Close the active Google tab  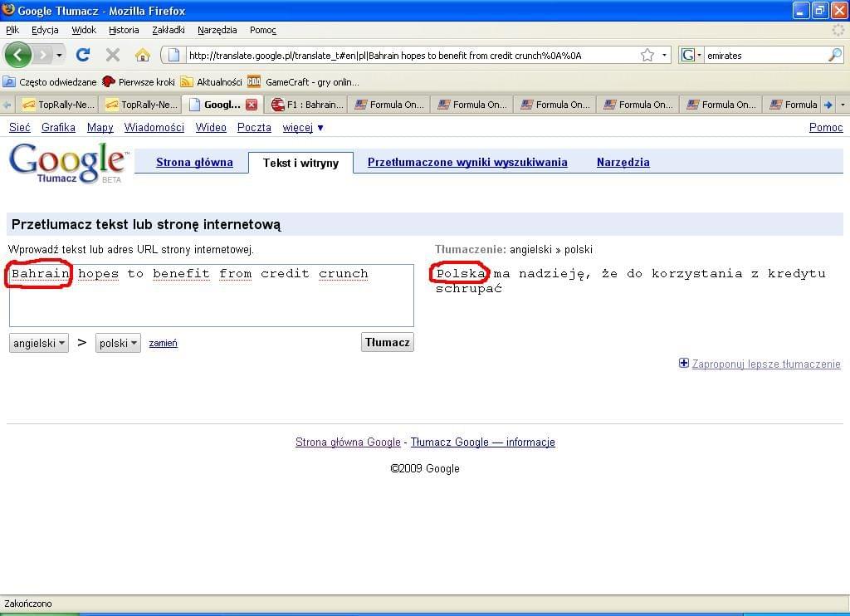coord(252,105)
